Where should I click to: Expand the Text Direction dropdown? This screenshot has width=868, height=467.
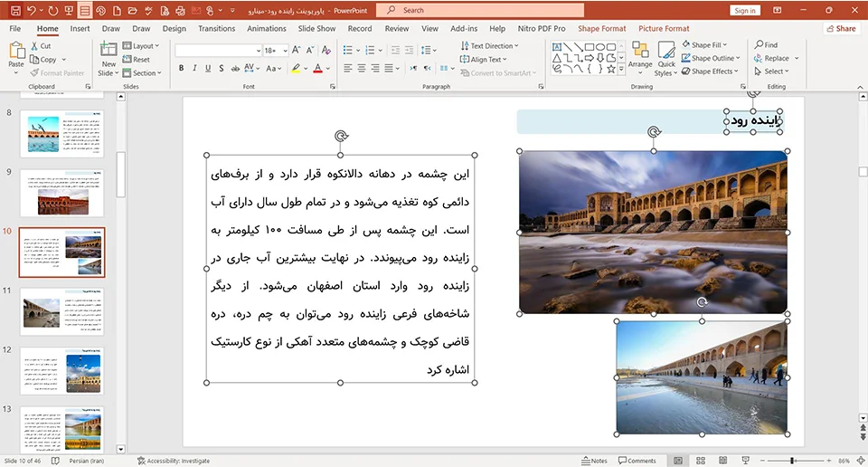pyautogui.click(x=489, y=46)
